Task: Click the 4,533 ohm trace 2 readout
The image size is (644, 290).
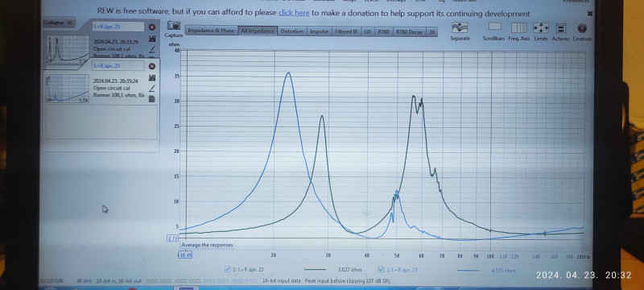Action: (x=503, y=271)
